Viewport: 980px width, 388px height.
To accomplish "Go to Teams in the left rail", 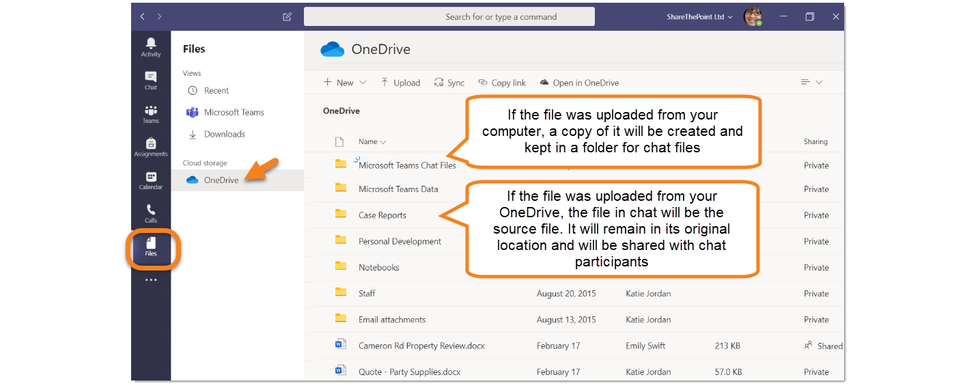I will point(151,114).
